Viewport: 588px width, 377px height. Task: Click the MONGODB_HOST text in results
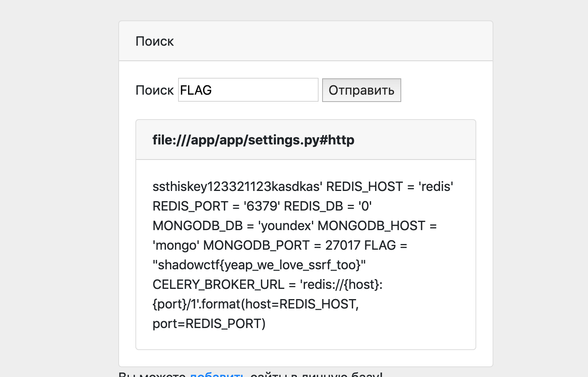point(371,226)
